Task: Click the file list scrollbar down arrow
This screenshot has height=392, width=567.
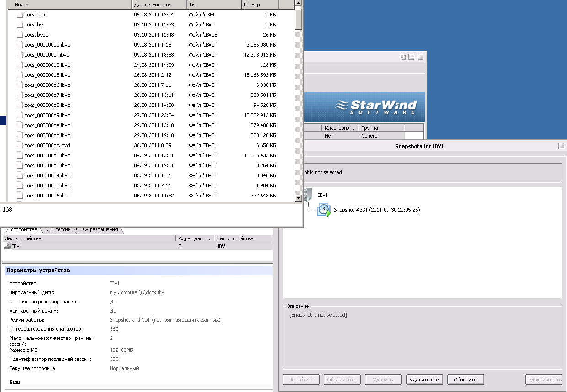Action: [x=299, y=198]
